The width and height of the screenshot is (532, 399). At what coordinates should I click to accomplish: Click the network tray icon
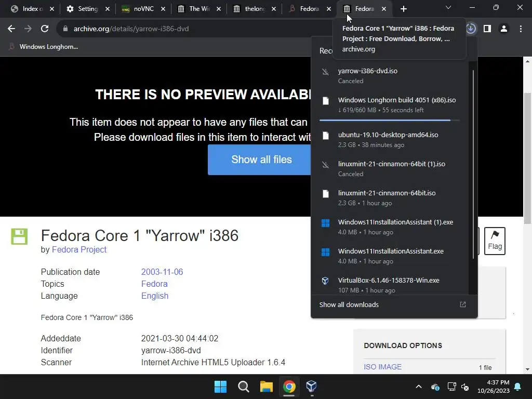point(451,387)
